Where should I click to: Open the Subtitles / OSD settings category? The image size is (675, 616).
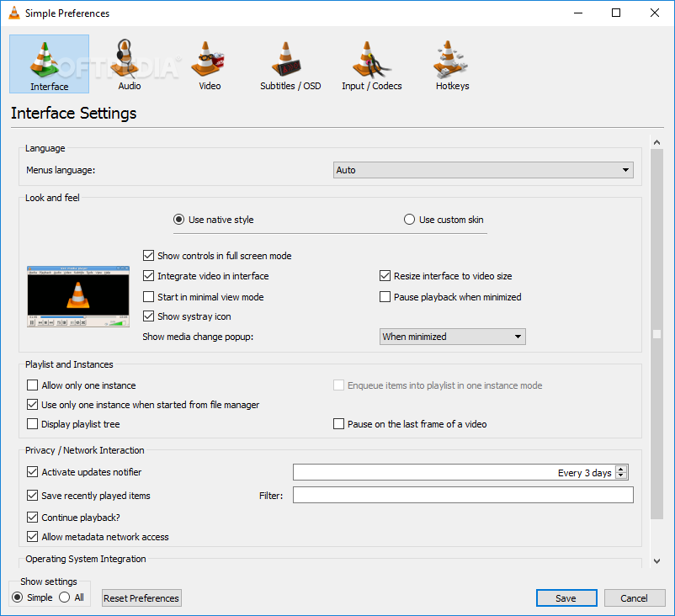(x=290, y=65)
